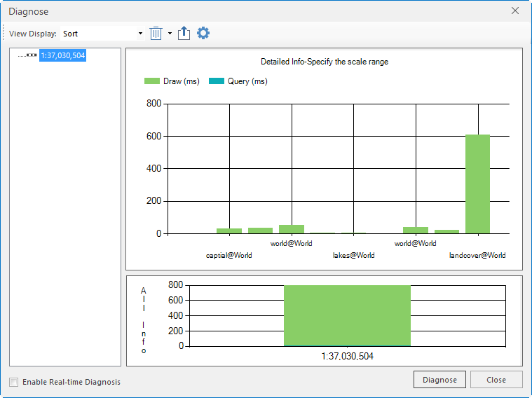Open the View Display Sort dropdown
Viewport: 532px width, 398px height.
tap(140, 34)
